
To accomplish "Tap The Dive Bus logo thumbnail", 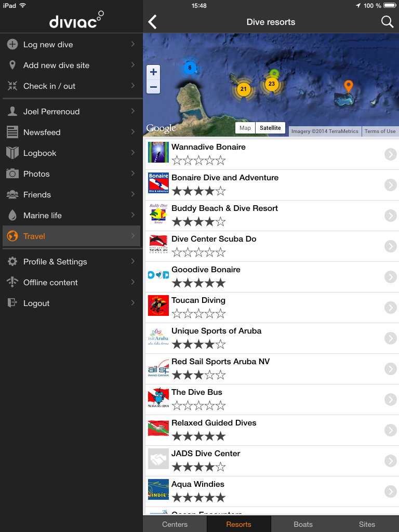I will [x=158, y=397].
